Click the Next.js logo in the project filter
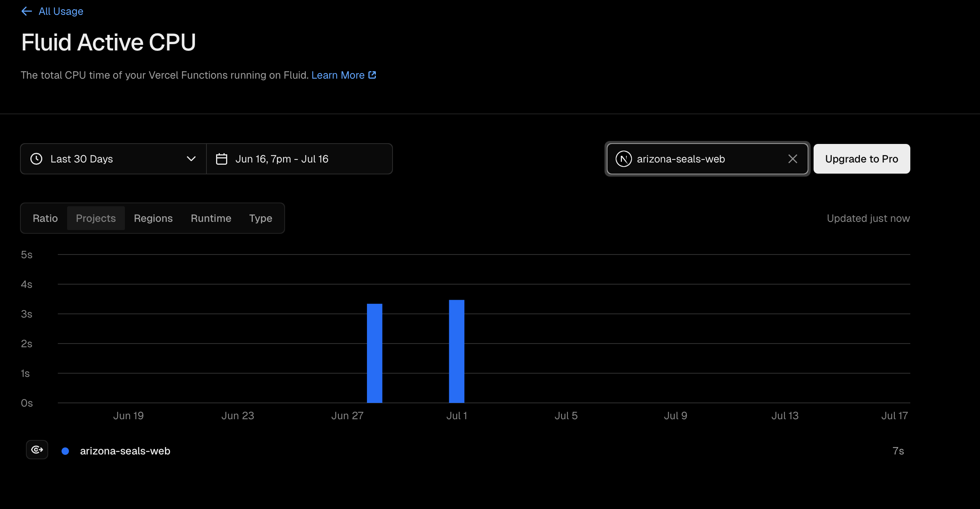This screenshot has height=509, width=980. tap(623, 159)
